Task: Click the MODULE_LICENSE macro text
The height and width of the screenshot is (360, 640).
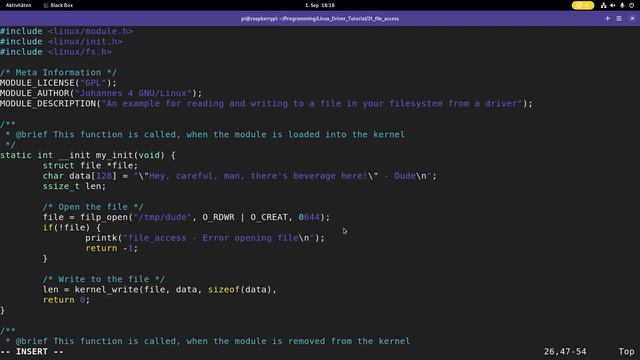Action: pyautogui.click(x=37, y=83)
